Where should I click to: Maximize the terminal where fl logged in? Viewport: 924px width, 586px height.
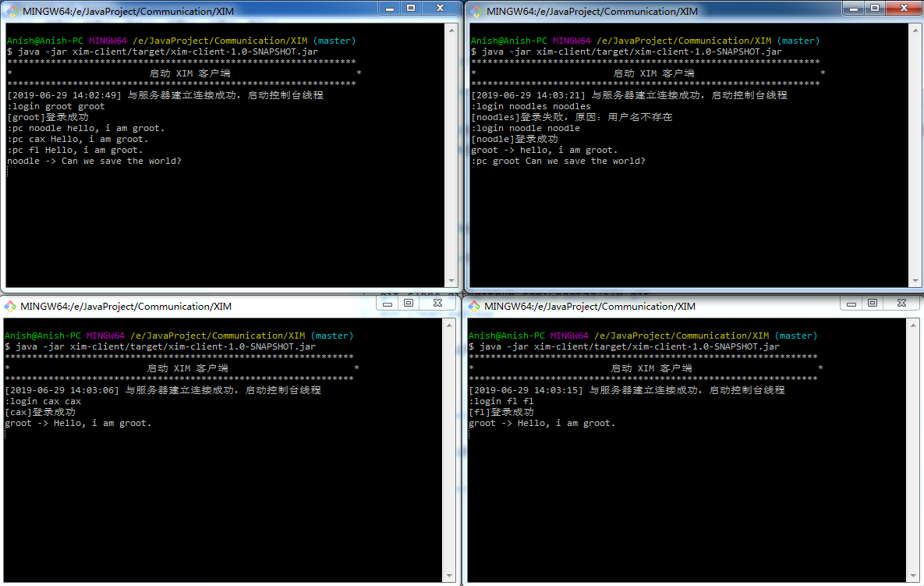872,303
